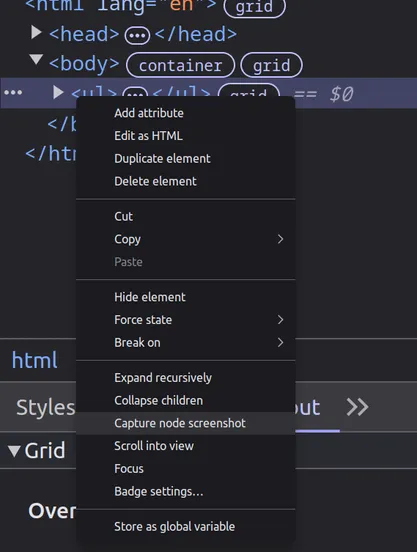417x552 pixels.
Task: Expand the head element node
Action: [36, 32]
